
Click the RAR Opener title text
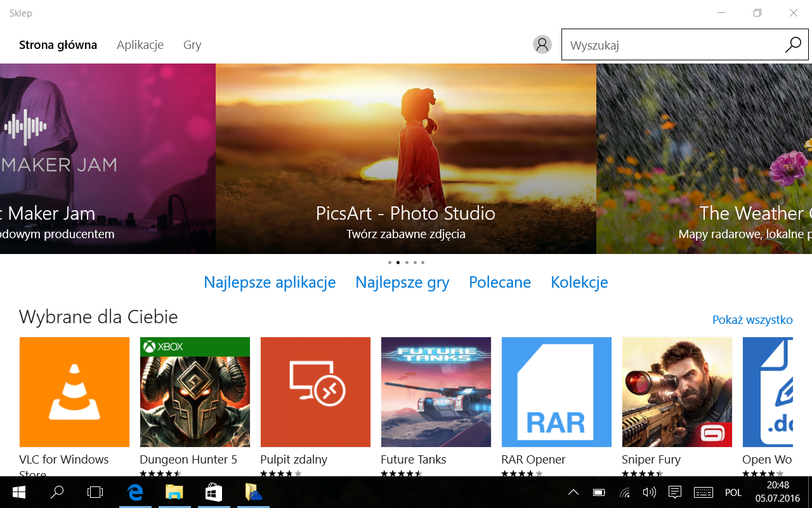[x=534, y=460]
